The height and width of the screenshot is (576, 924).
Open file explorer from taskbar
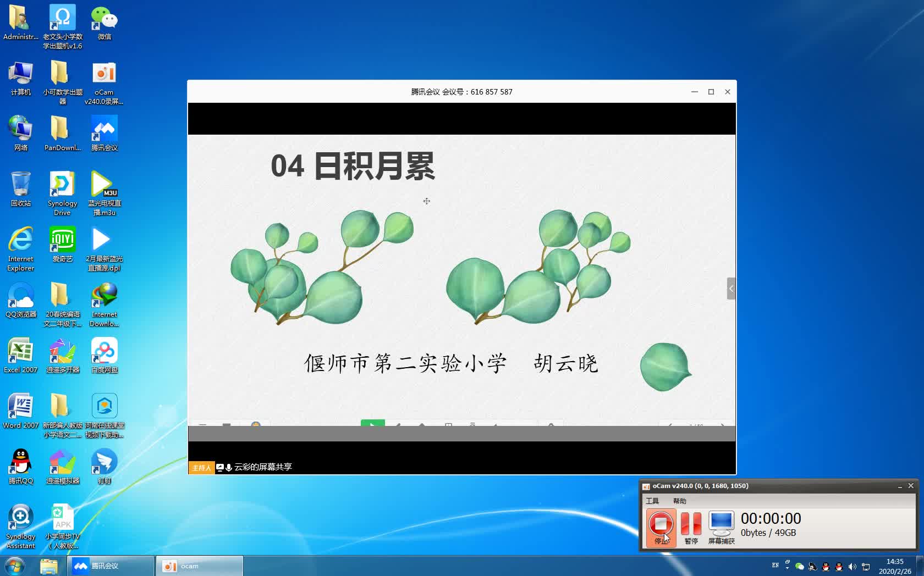[x=49, y=566]
